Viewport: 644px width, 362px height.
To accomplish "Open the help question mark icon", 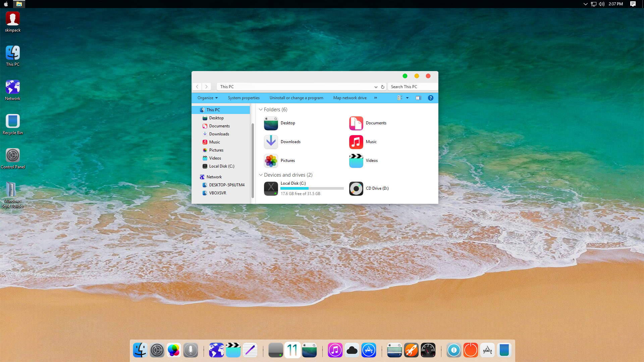I will 430,98.
